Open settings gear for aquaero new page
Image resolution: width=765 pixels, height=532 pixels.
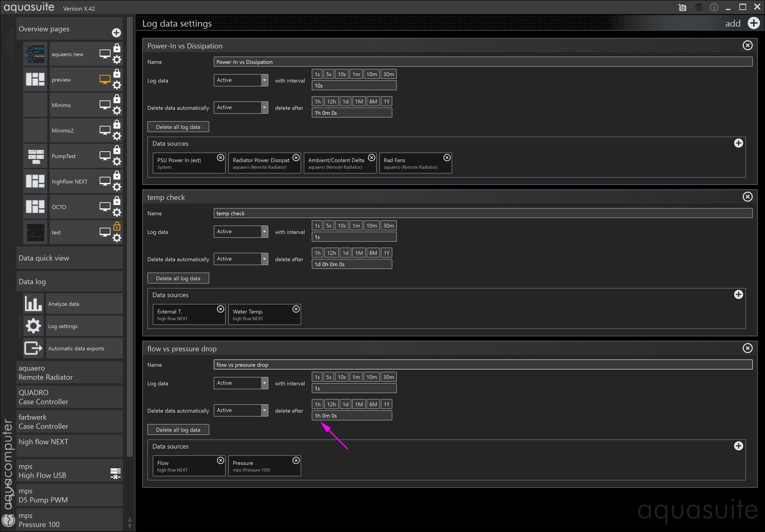click(117, 60)
